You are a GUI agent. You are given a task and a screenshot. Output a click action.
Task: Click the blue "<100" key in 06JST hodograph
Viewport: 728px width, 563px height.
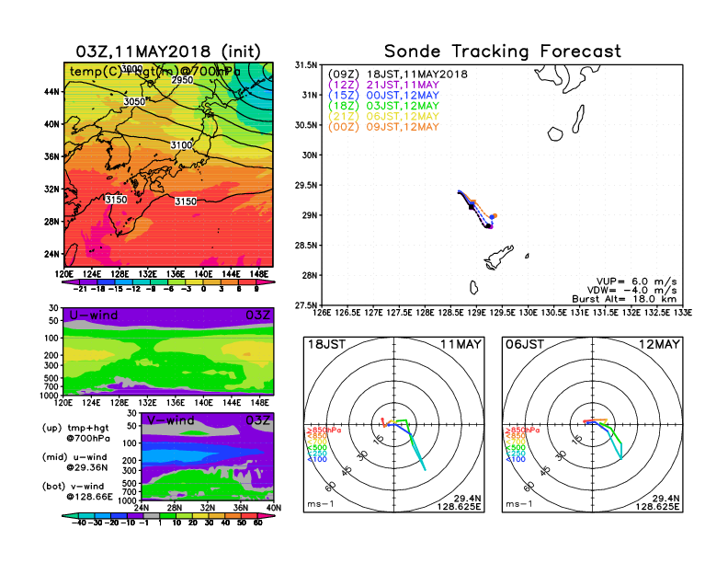pyautogui.click(x=515, y=459)
